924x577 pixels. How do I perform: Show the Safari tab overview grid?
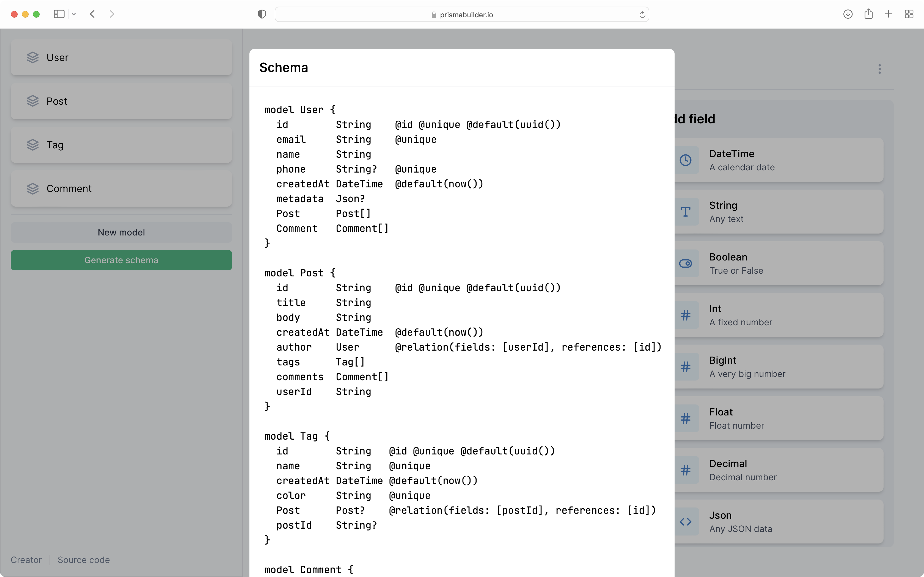tap(909, 14)
